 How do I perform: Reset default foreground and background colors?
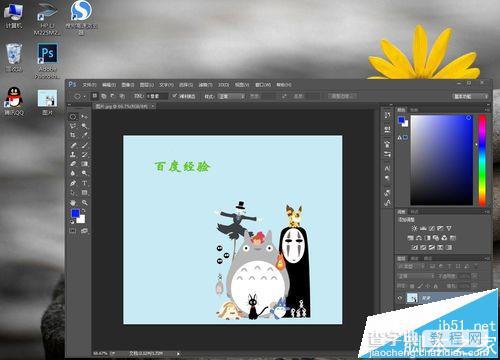72,221
